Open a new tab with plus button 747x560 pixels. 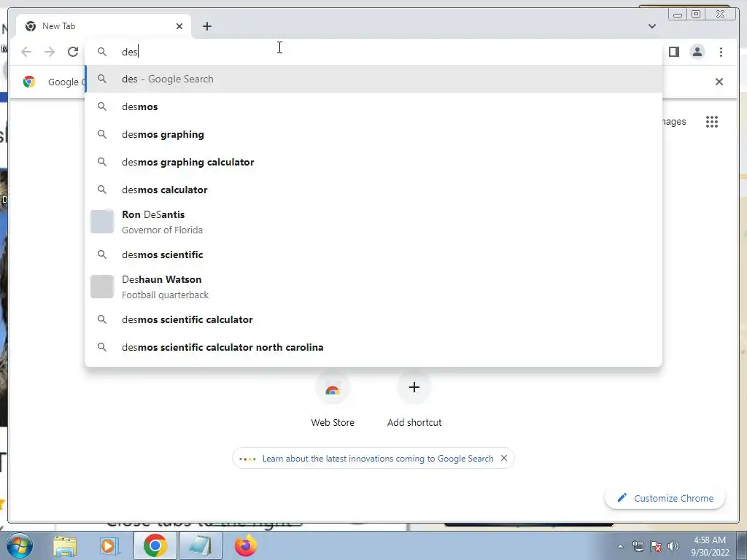click(206, 26)
